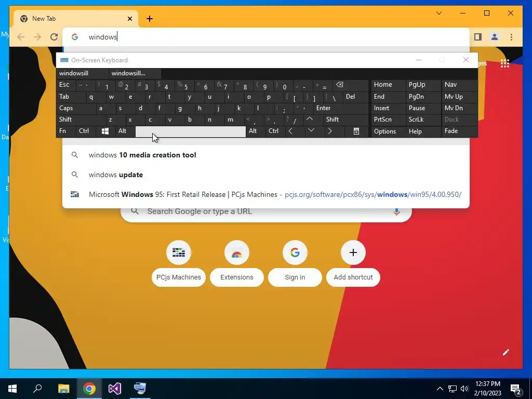This screenshot has height=399, width=532.
Task: Open the clock showing 12:37 PM
Action: point(487,389)
